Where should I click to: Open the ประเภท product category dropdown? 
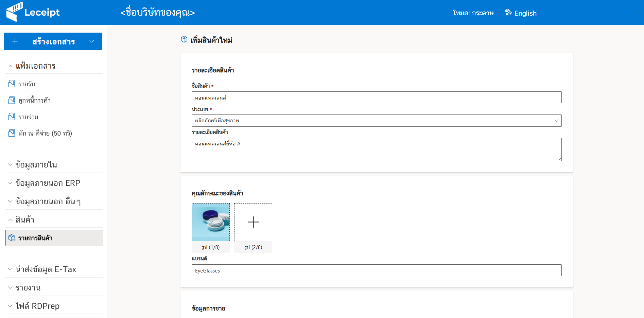pos(377,121)
